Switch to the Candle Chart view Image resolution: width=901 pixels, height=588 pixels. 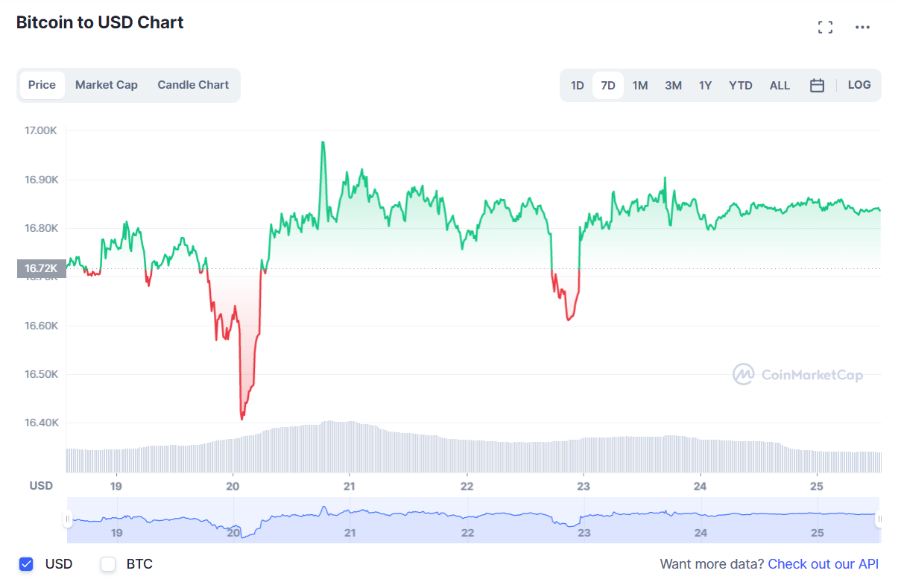193,85
